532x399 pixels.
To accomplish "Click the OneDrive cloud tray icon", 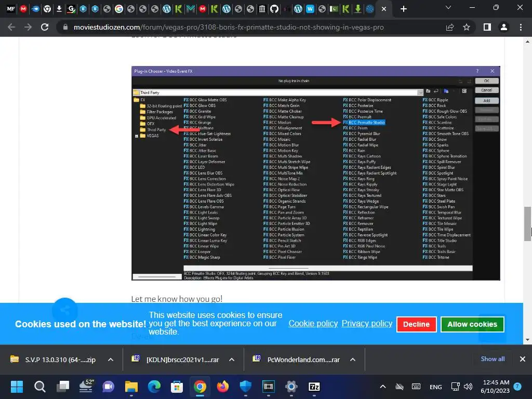I will pyautogui.click(x=400, y=387).
